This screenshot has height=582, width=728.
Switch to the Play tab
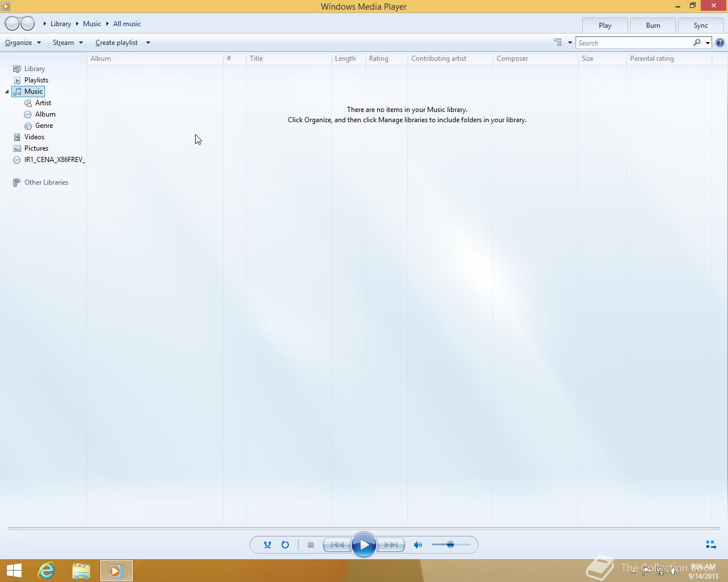tap(605, 26)
